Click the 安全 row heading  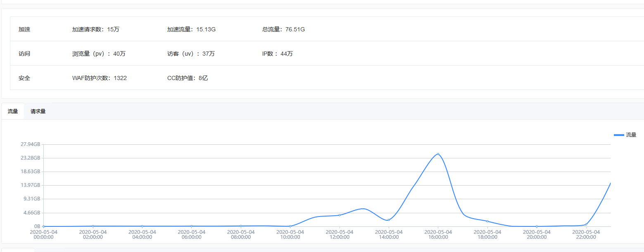(24, 78)
